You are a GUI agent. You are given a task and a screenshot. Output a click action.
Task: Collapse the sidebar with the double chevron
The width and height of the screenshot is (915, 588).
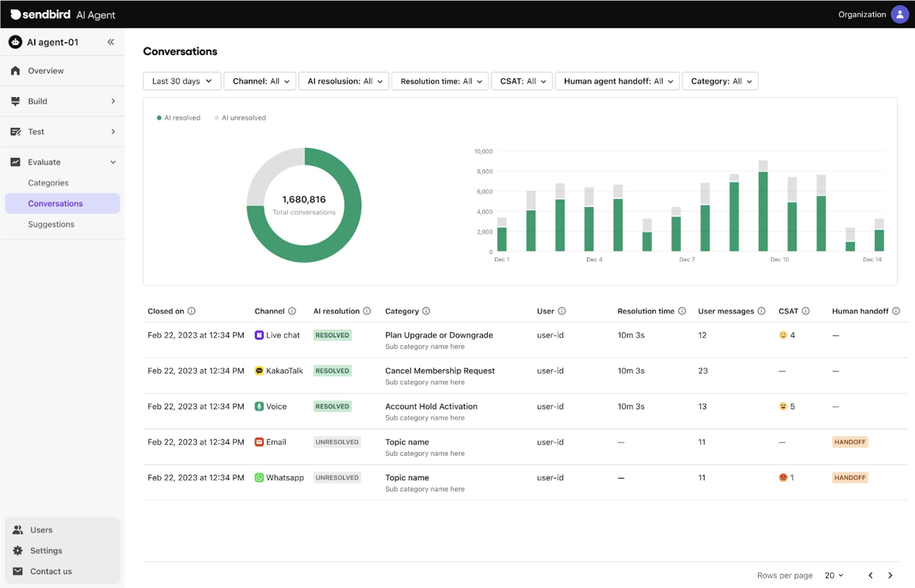coord(111,42)
